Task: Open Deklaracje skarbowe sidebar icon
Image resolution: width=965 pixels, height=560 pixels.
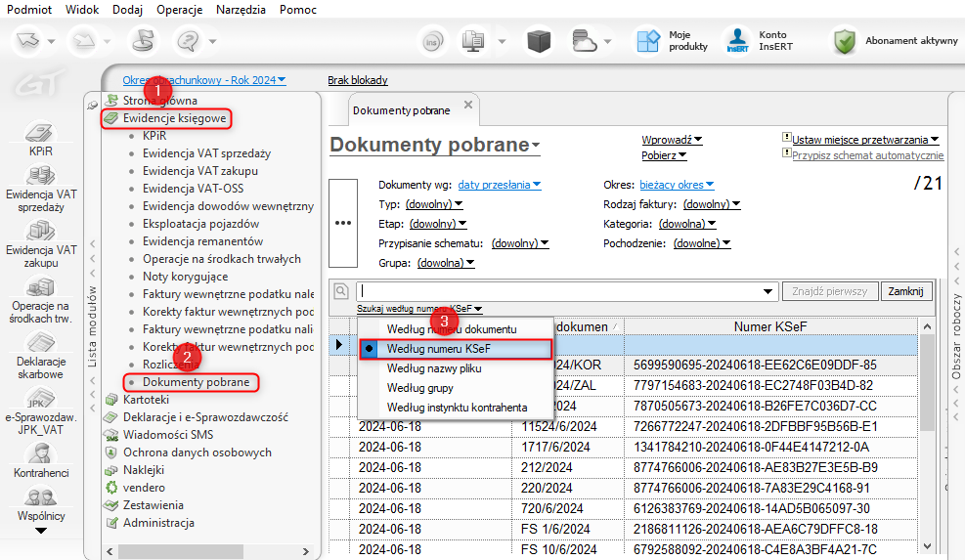Action: [39, 344]
